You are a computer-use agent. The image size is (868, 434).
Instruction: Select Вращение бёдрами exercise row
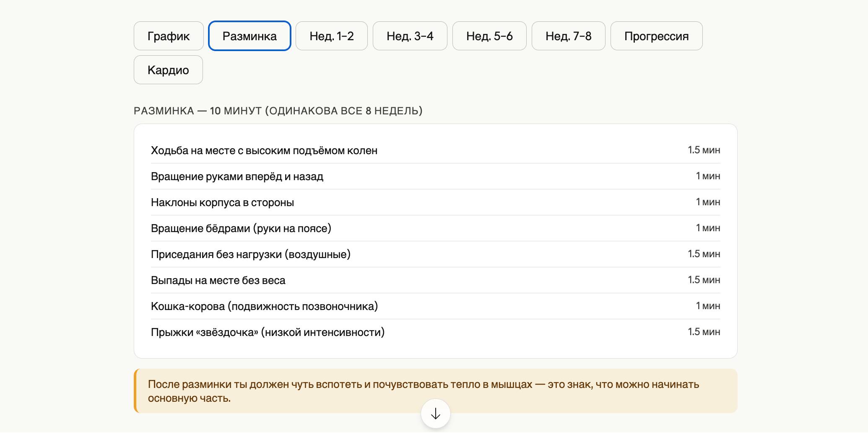(x=241, y=228)
